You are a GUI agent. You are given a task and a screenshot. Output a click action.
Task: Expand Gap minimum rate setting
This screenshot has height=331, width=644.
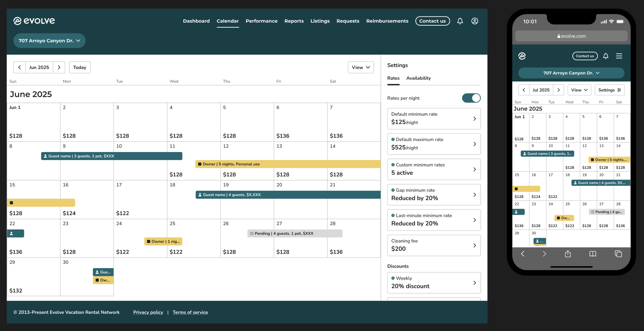click(x=434, y=195)
